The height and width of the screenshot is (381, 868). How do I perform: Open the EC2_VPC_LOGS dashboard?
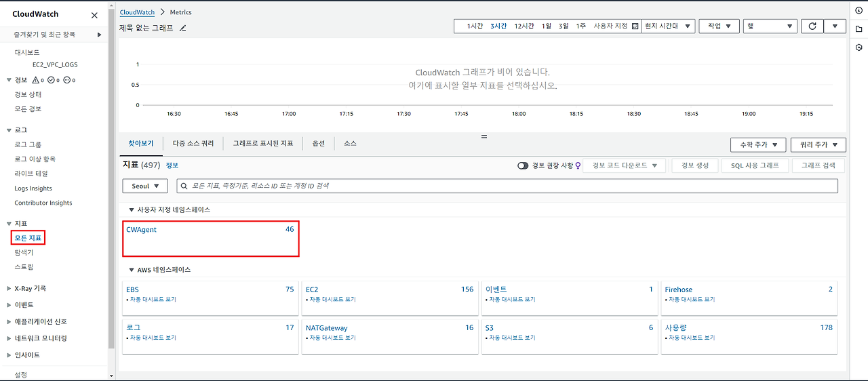[55, 64]
